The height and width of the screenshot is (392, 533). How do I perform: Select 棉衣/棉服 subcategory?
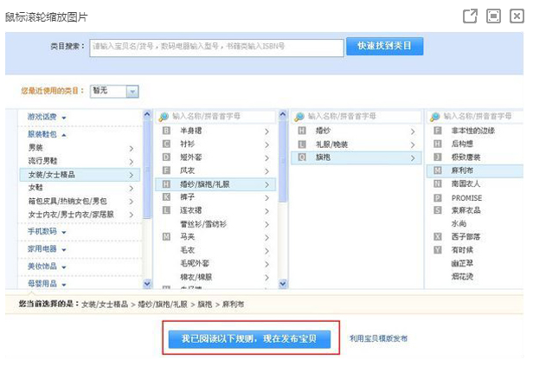click(215, 277)
